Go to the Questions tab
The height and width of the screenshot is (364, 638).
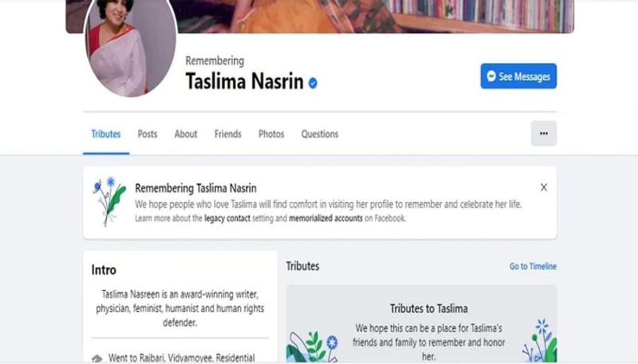pyautogui.click(x=319, y=134)
